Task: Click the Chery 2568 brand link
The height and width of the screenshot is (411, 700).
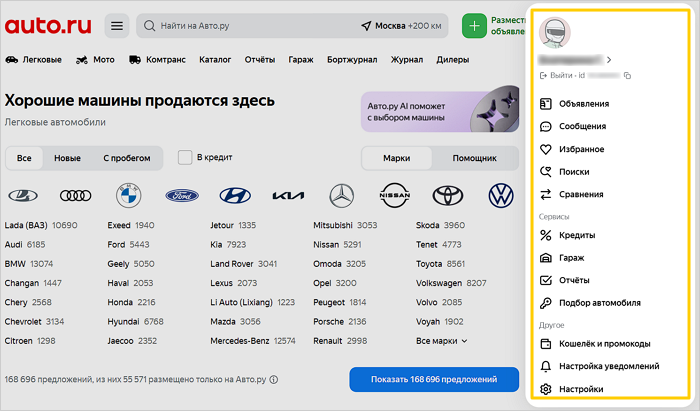Action: pyautogui.click(x=28, y=302)
